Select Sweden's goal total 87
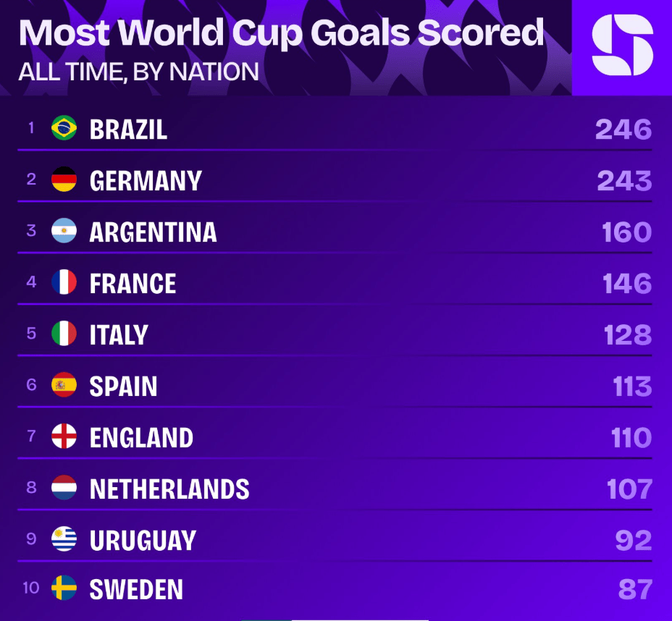 (635, 589)
